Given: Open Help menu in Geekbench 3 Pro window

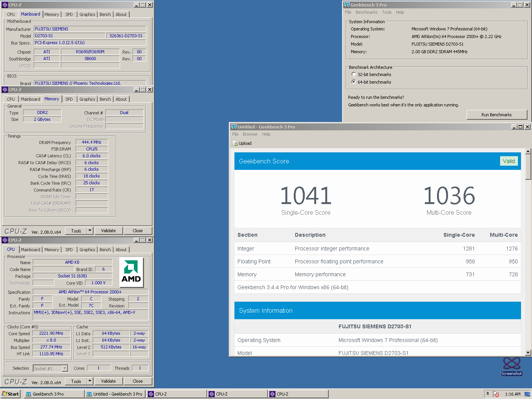Looking at the screenshot, I should click(x=400, y=12).
